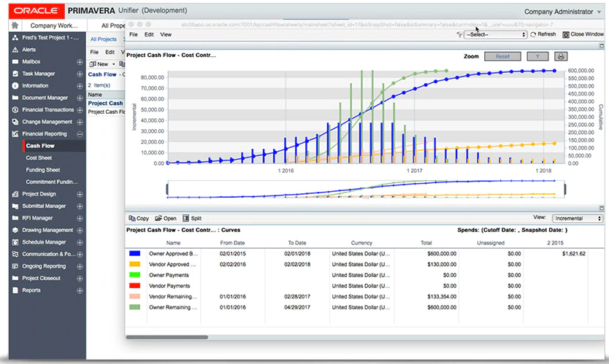Click the filter funnel icon beside Select

pos(459,35)
